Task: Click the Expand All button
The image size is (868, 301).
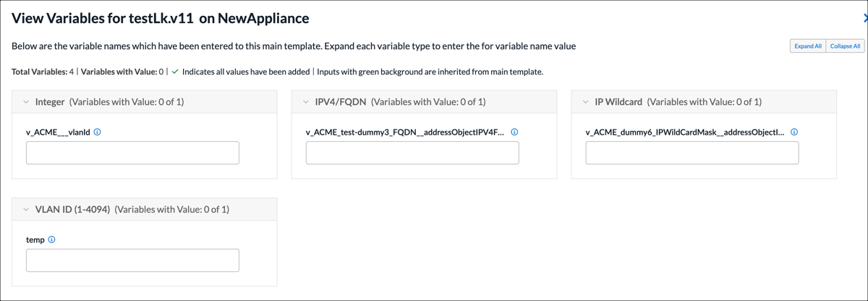Action: point(808,46)
